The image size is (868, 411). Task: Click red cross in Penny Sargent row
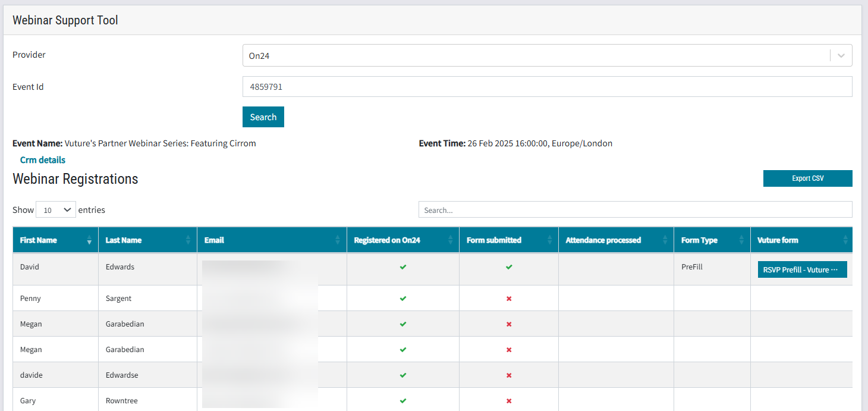click(x=509, y=299)
